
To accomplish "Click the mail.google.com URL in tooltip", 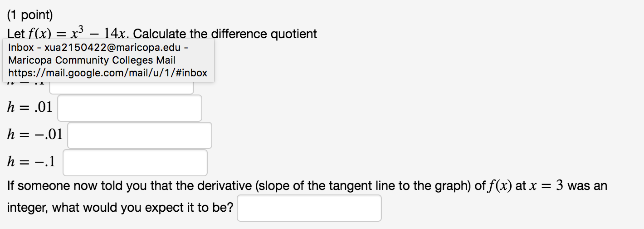I will (x=107, y=73).
